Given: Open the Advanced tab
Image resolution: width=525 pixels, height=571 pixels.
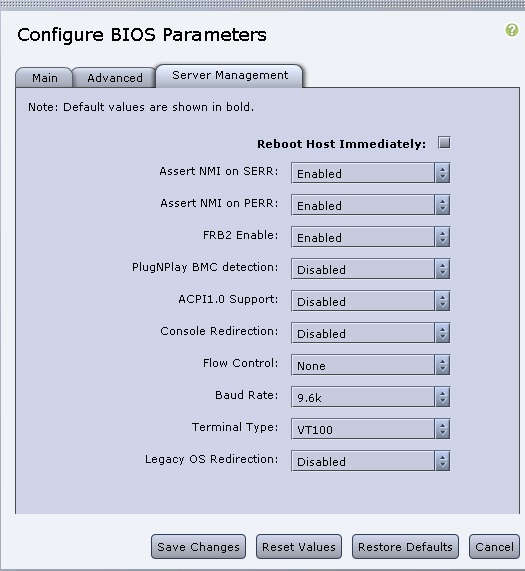Looking at the screenshot, I should point(114,78).
